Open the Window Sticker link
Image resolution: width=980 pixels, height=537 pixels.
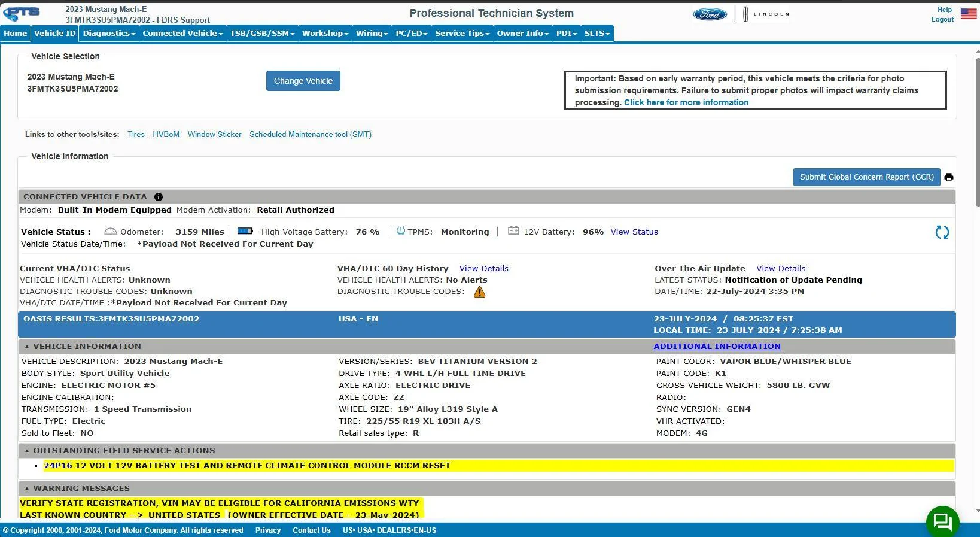pyautogui.click(x=214, y=135)
